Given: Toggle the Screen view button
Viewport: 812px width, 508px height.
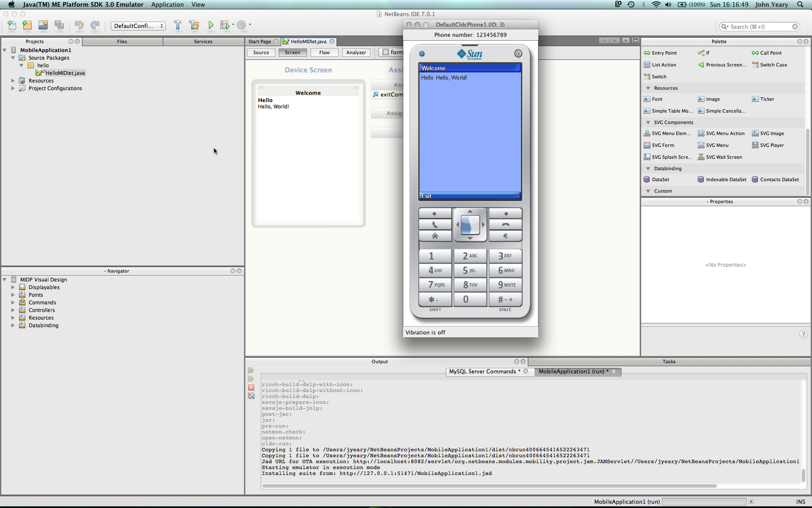Looking at the screenshot, I should point(292,52).
